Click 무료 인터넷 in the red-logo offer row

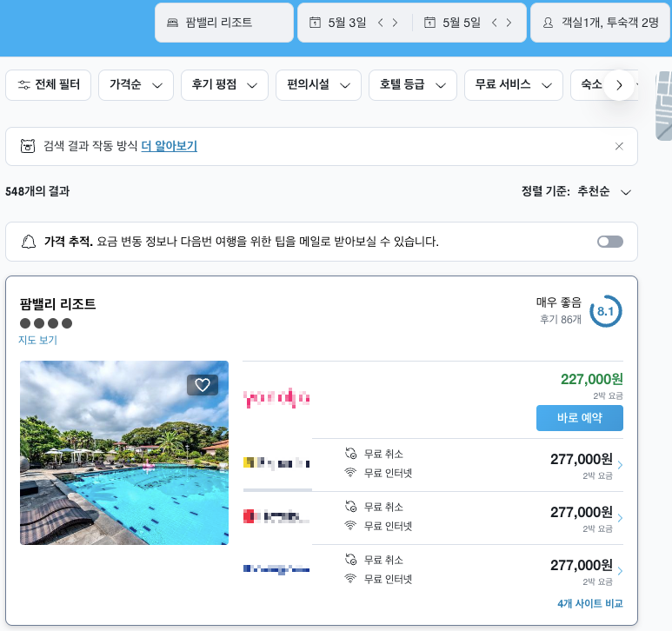(x=388, y=526)
